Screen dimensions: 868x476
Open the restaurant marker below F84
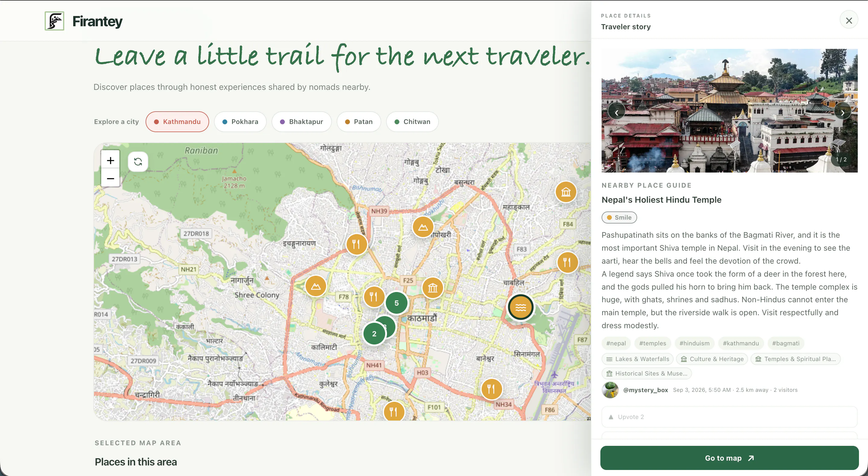[568, 262]
